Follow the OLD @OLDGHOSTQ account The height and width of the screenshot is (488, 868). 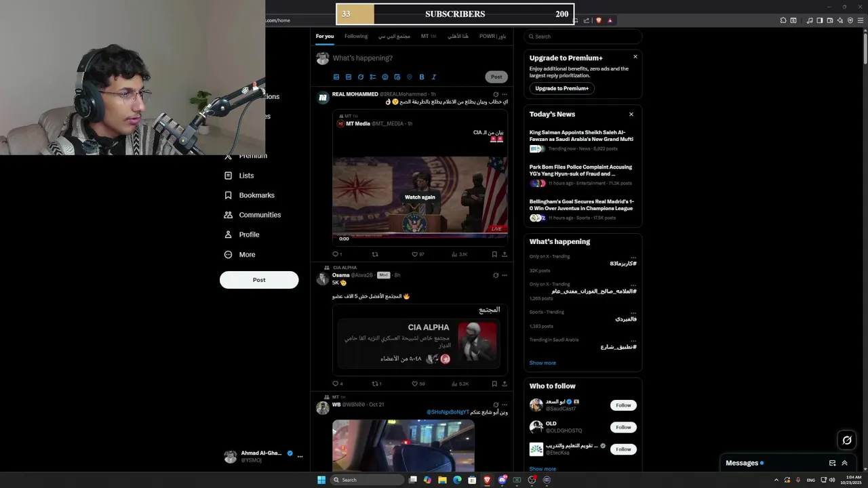(x=623, y=428)
